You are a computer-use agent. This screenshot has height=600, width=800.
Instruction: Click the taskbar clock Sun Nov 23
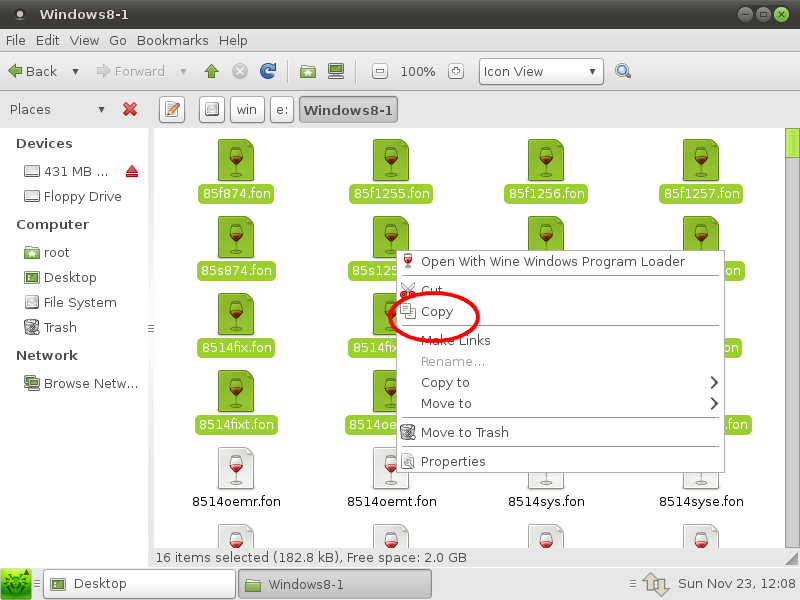736,584
